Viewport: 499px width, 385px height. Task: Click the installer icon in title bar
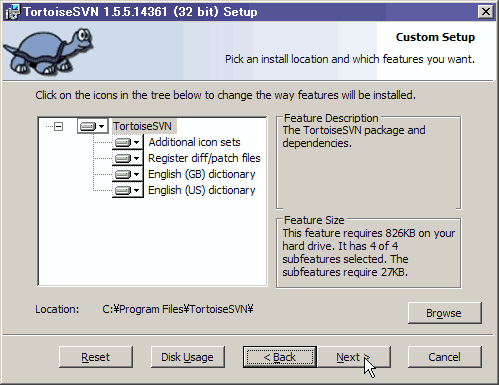[13, 12]
